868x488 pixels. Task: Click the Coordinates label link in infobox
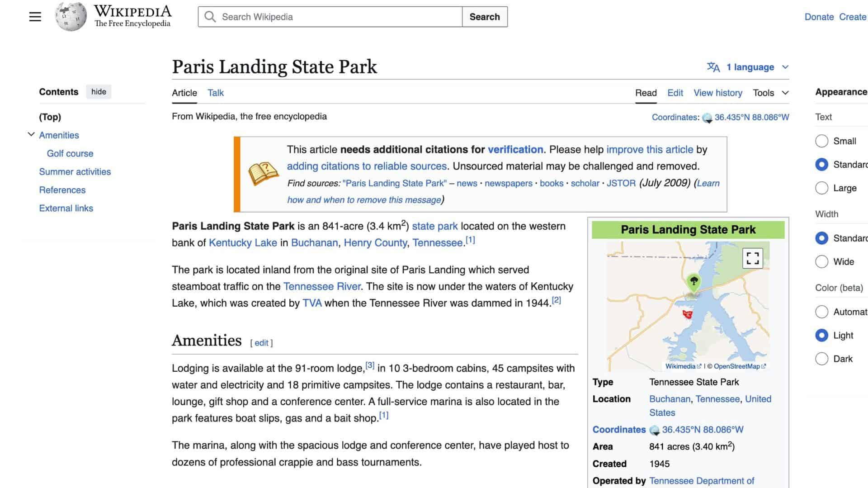coord(619,430)
